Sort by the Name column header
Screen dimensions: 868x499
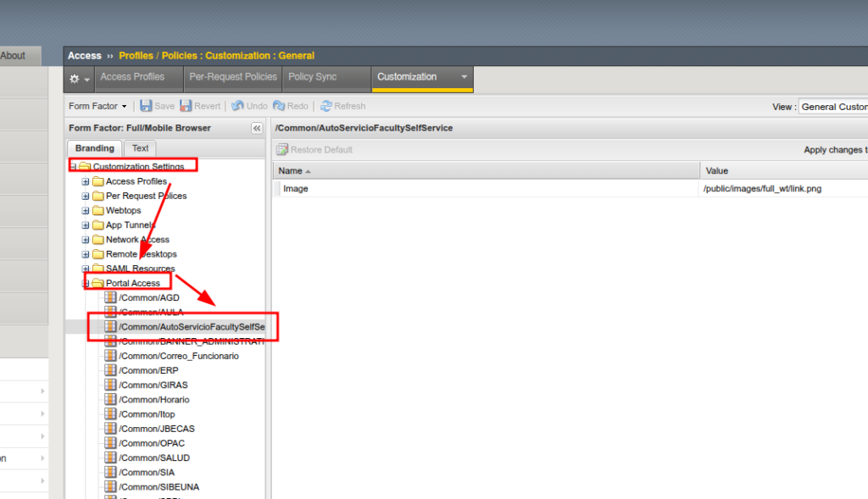296,171
